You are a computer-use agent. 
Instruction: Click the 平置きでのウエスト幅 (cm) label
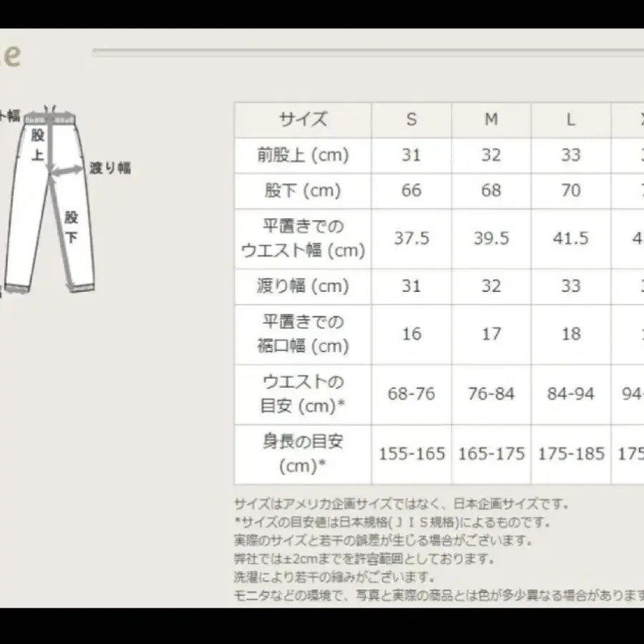point(303,238)
